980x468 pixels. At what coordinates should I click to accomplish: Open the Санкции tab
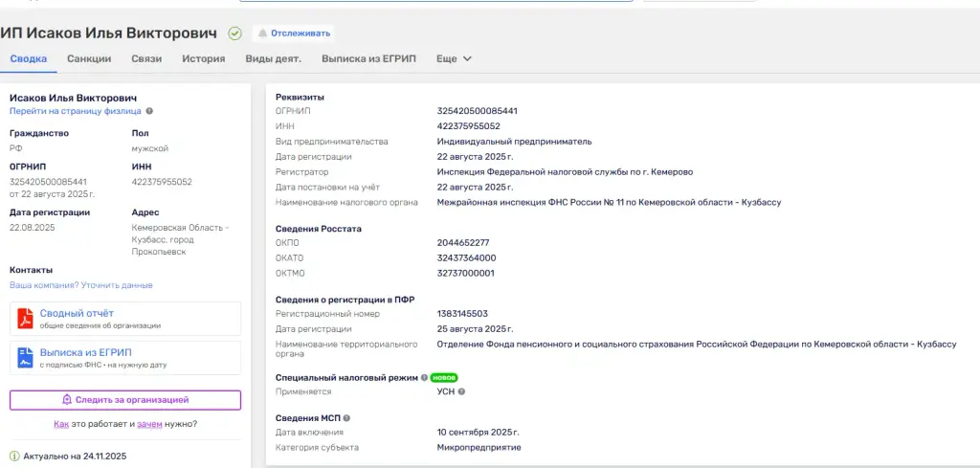pyautogui.click(x=89, y=58)
